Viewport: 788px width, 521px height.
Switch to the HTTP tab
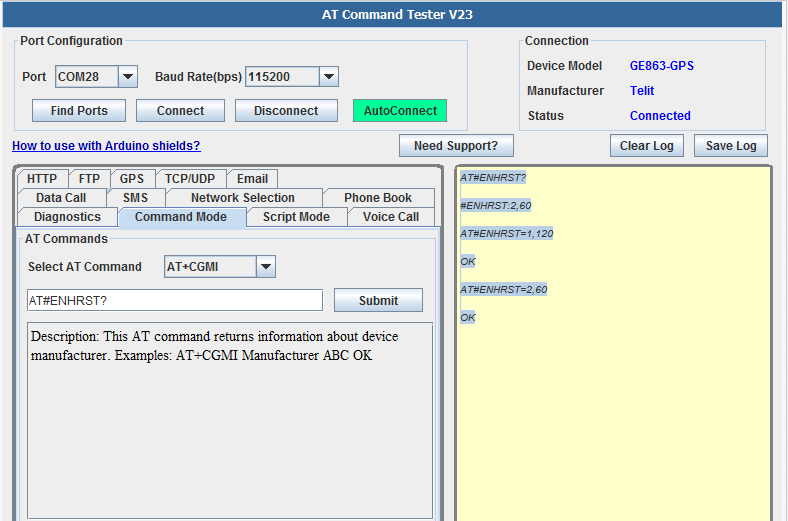[42, 179]
